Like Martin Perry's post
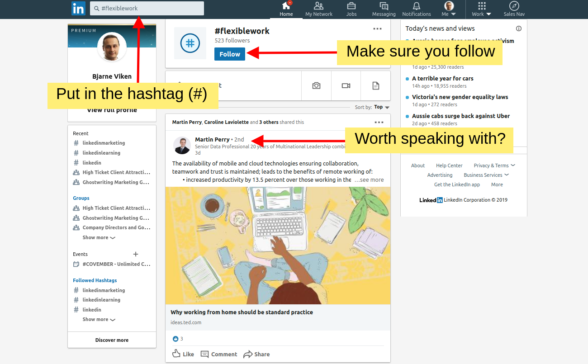Viewport: 588px width, 364px height. point(183,354)
